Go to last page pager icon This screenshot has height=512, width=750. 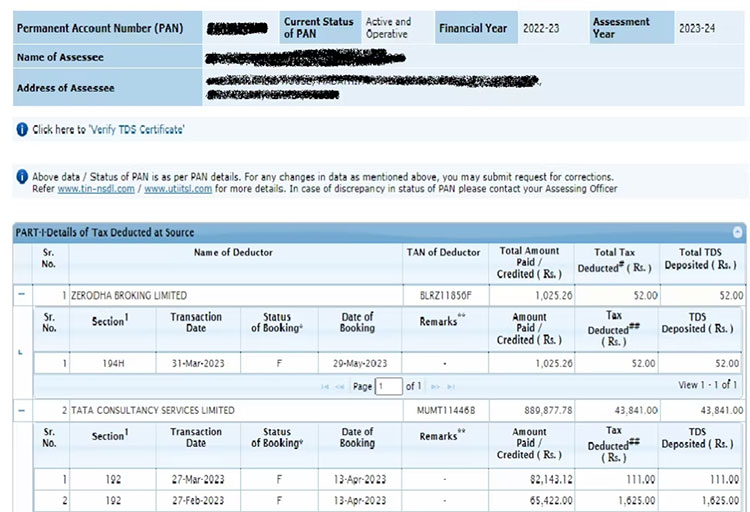tap(451, 387)
